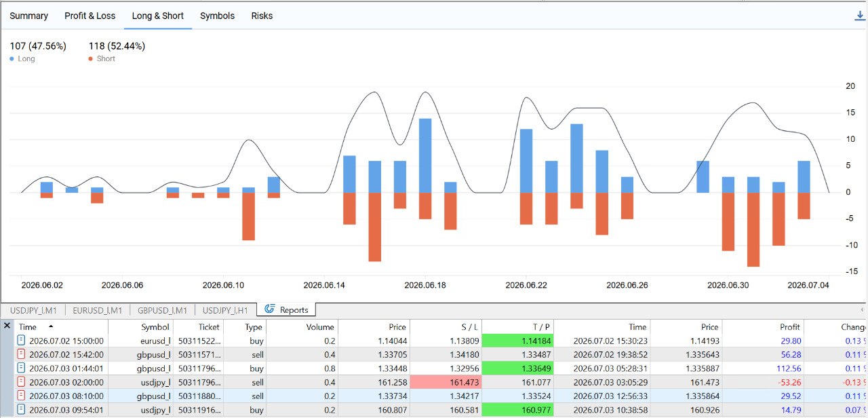868x418 pixels.
Task: Close the terminal panel with the X icon
Action: [7, 326]
